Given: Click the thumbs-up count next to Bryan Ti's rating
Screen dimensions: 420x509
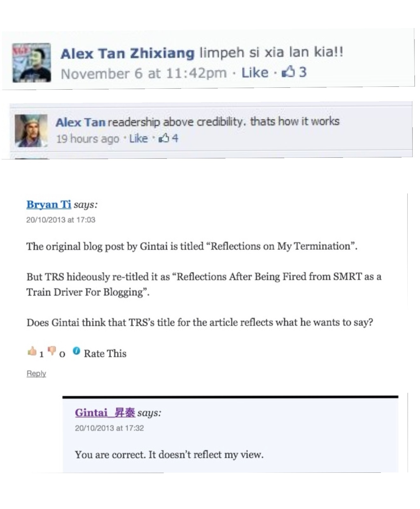Looking at the screenshot, I should point(41,354).
